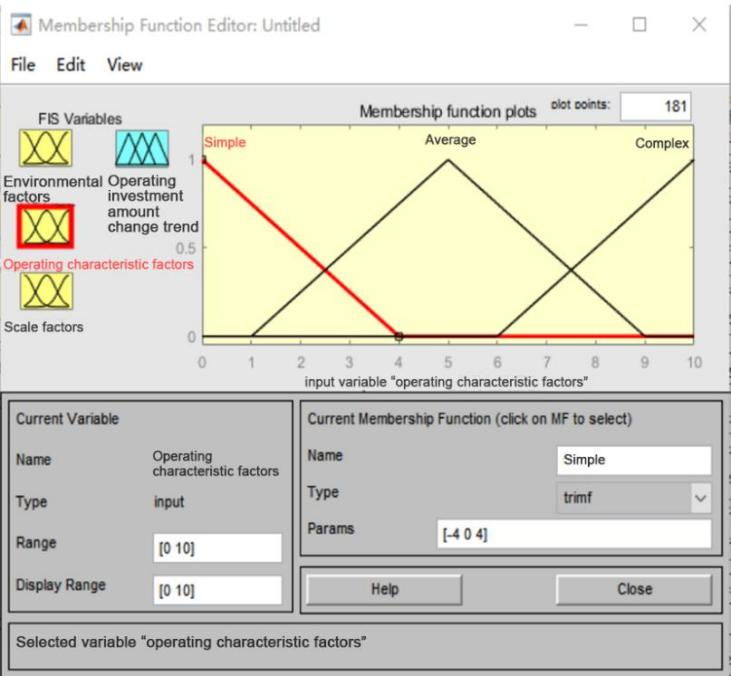Open the Edit menu
Image resolution: width=731 pixels, height=676 pixels.
click(70, 65)
